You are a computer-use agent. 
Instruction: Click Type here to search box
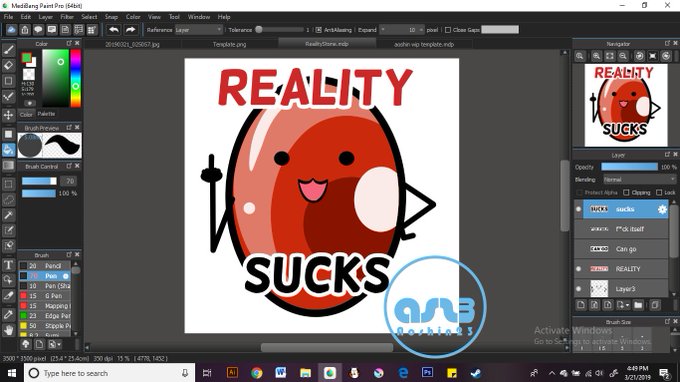(109, 373)
